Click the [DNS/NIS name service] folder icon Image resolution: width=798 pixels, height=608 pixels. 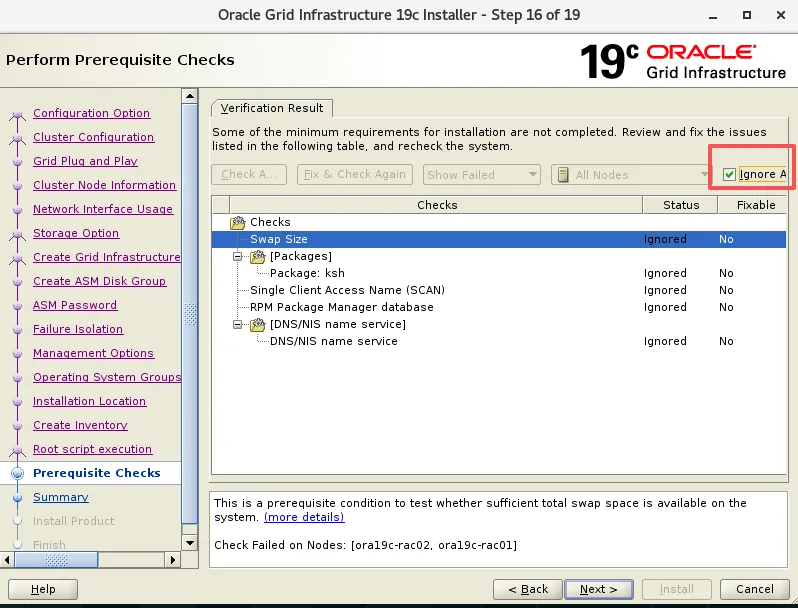point(258,325)
